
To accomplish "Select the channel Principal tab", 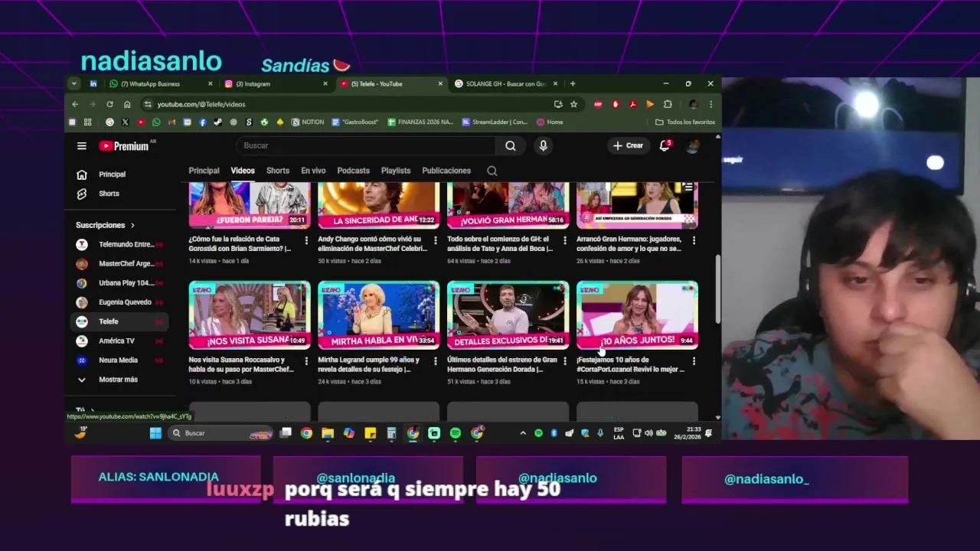I will tap(204, 171).
